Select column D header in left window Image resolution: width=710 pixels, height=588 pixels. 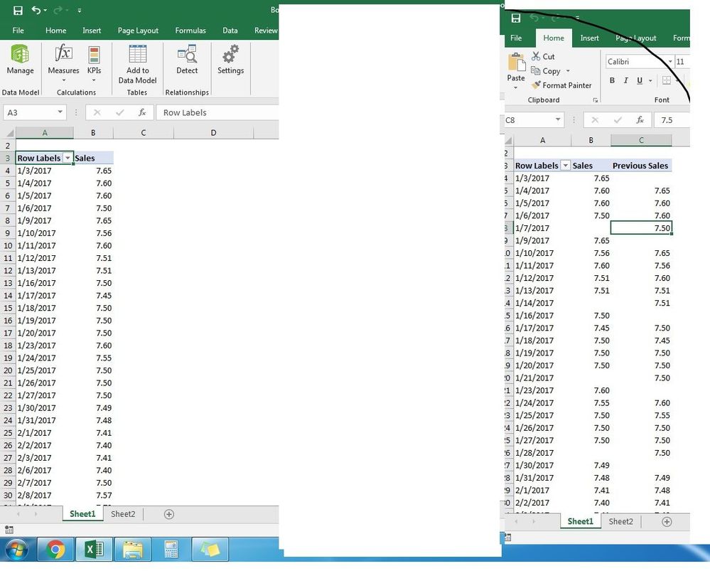click(213, 133)
